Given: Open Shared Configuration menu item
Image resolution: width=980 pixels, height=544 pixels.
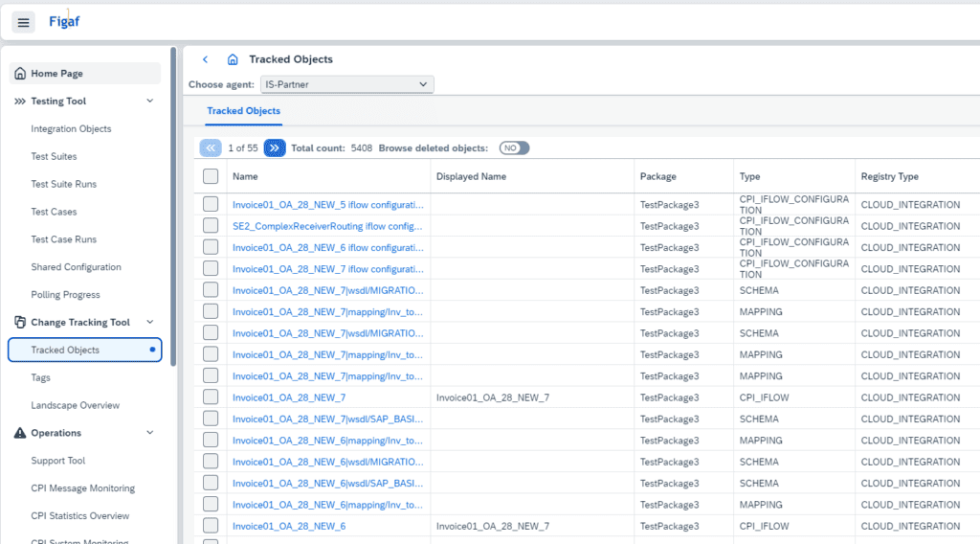Looking at the screenshot, I should (x=77, y=267).
